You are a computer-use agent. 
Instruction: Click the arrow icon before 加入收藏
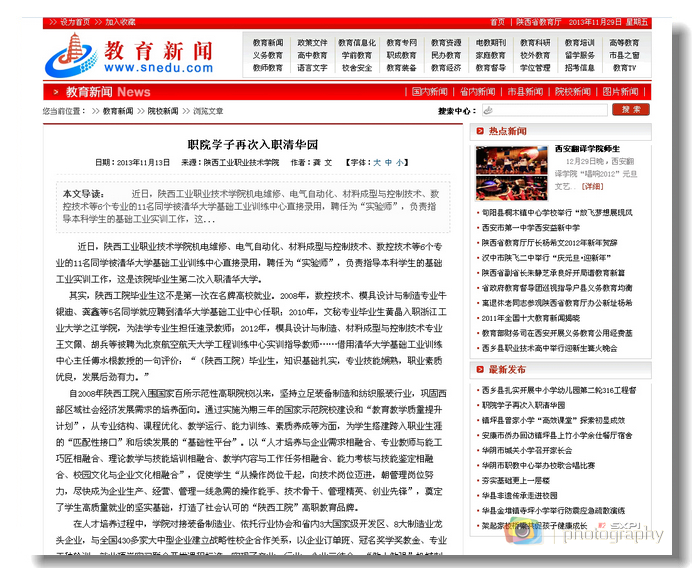click(99, 21)
